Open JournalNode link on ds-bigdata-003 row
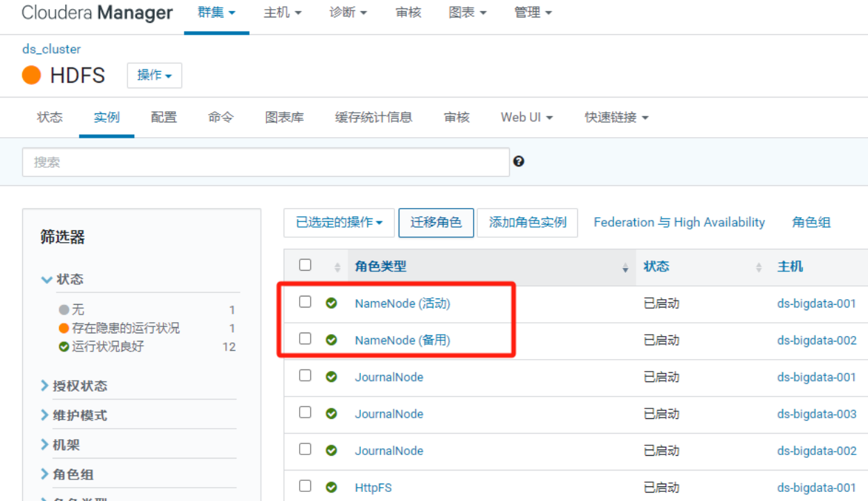This screenshot has width=868, height=501. coord(389,414)
